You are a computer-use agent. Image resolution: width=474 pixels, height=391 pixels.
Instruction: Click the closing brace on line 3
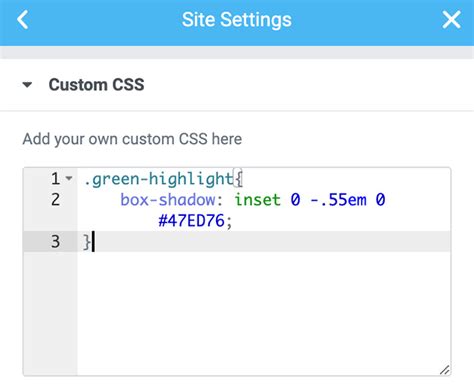87,241
